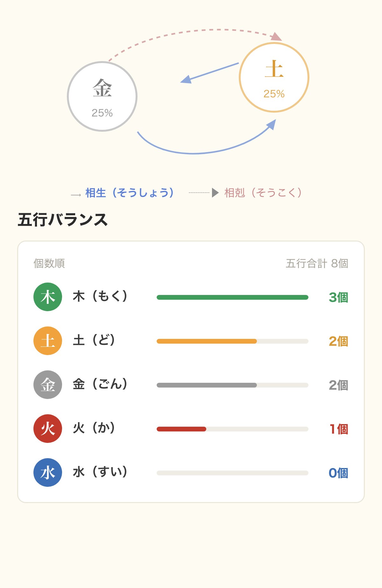This screenshot has height=588, width=382.
Task: Click the 火 red progress bar
Action: [232, 429]
